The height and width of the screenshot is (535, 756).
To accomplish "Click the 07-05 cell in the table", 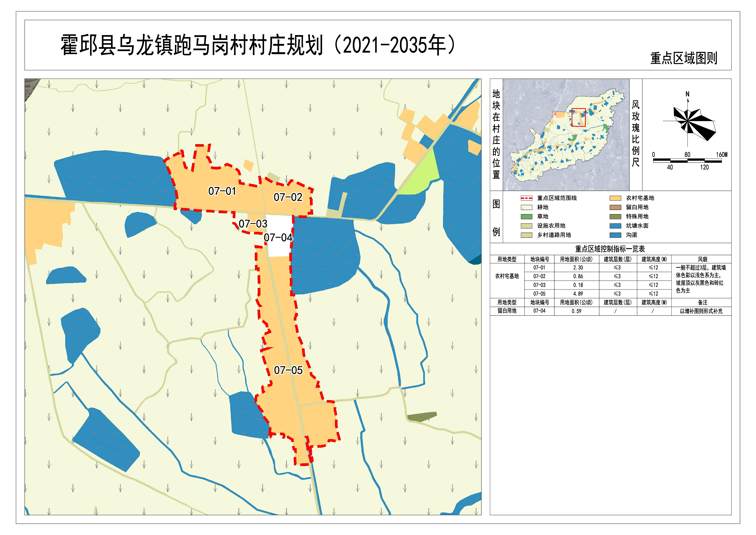I will (539, 294).
